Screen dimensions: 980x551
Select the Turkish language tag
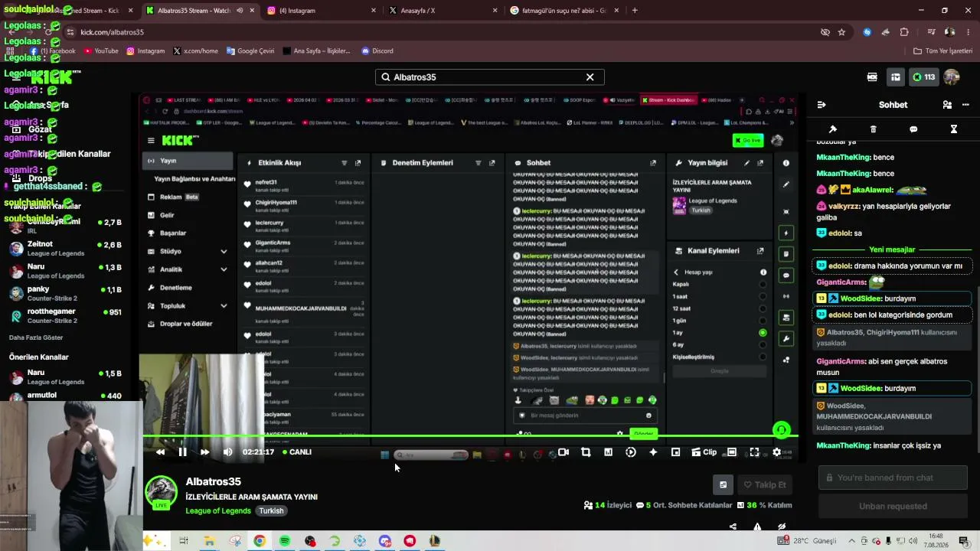[x=271, y=511]
